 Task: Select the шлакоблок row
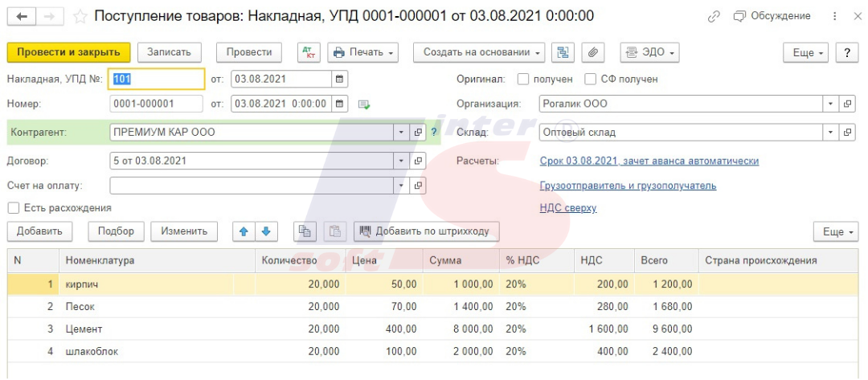[433, 351]
